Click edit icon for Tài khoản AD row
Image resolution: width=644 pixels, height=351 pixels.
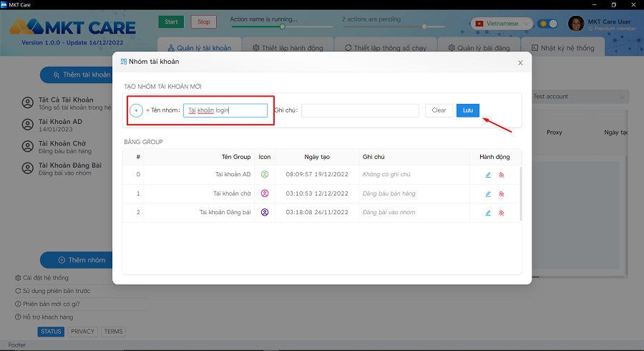(488, 174)
